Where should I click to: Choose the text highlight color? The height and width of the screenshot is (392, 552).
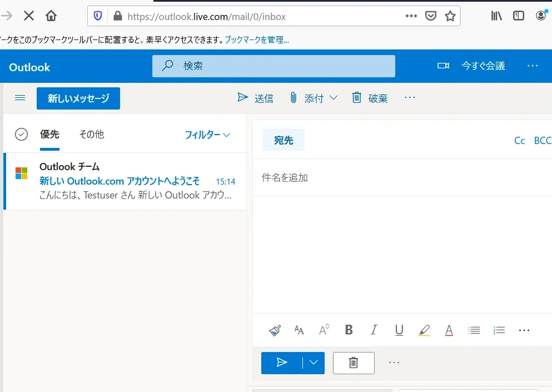tap(424, 330)
